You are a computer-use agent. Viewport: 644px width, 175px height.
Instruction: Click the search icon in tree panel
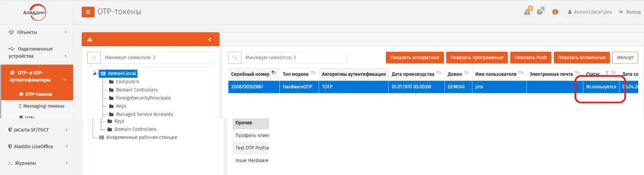[x=94, y=58]
